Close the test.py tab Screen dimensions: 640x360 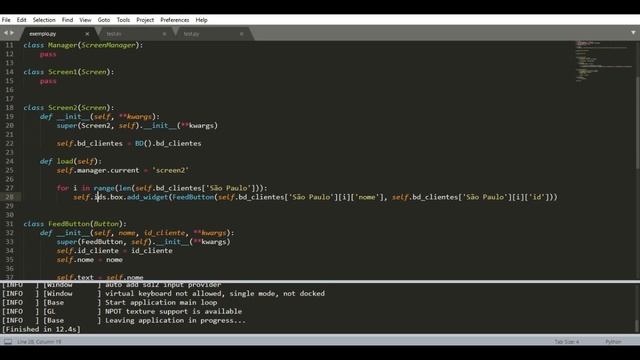[242, 34]
